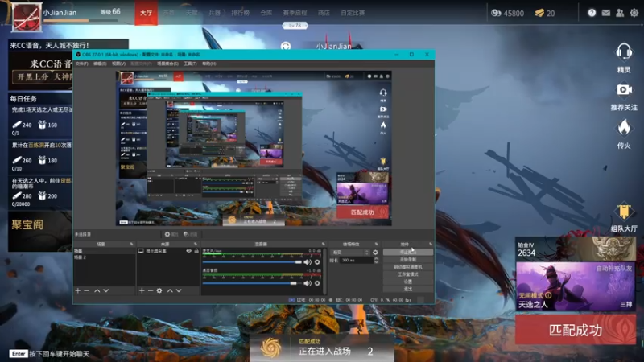The height and width of the screenshot is (362, 644).
Task: Open 推荐关注 camera icon in the game
Action: tap(624, 89)
